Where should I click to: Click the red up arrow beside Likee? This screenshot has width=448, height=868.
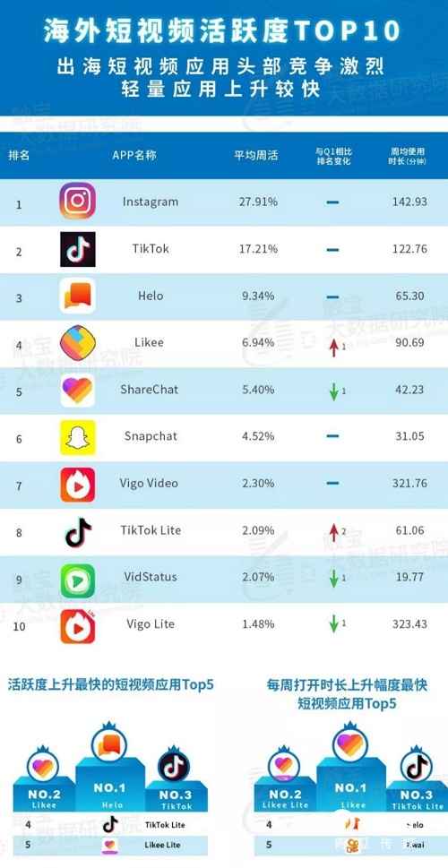point(333,348)
